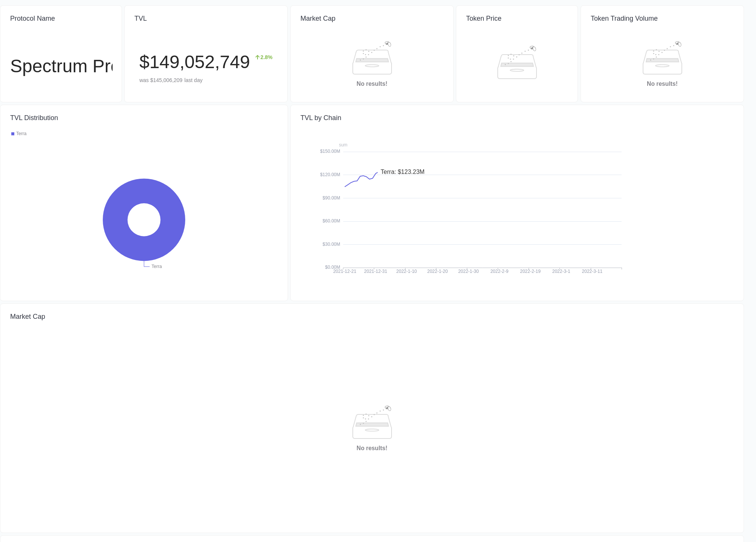Image resolution: width=756 pixels, height=542 pixels.
Task: Click the magnifier graphic above Token Price inbox
Action: 532,49
